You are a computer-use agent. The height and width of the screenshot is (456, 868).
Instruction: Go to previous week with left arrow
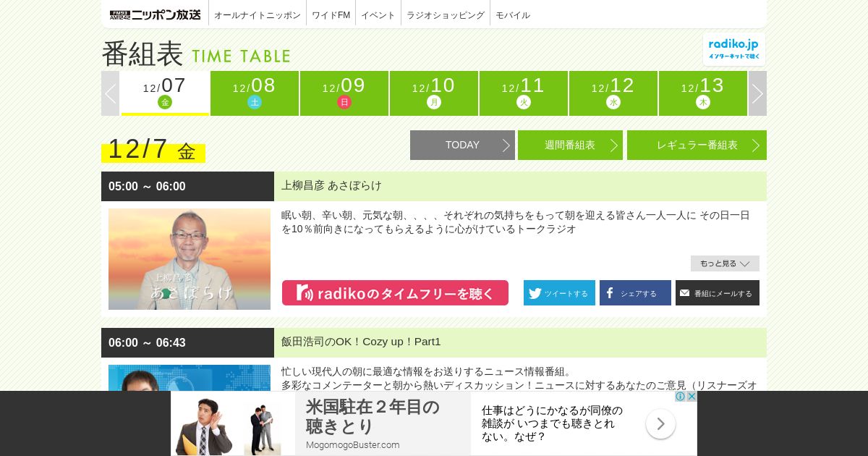110,93
